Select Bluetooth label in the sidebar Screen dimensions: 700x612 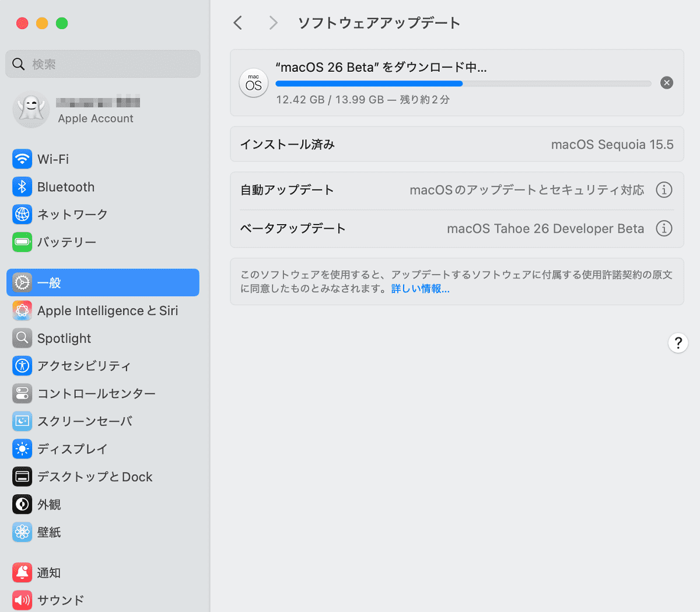pos(66,187)
